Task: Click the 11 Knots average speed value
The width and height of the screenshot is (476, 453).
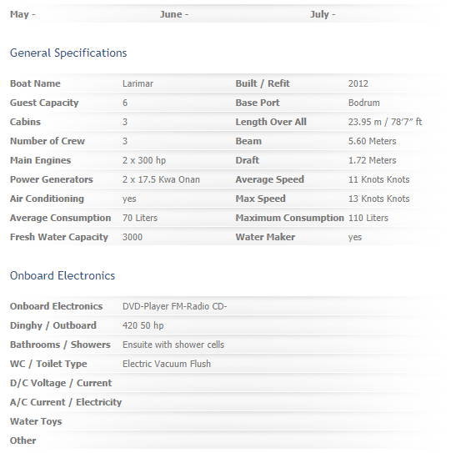Action: coord(378,179)
